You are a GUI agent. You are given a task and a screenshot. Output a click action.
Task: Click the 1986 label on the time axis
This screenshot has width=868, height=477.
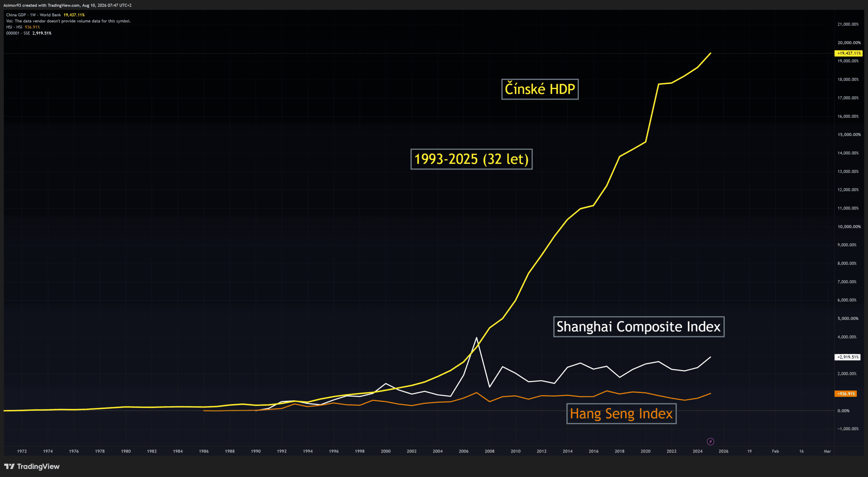(x=204, y=451)
